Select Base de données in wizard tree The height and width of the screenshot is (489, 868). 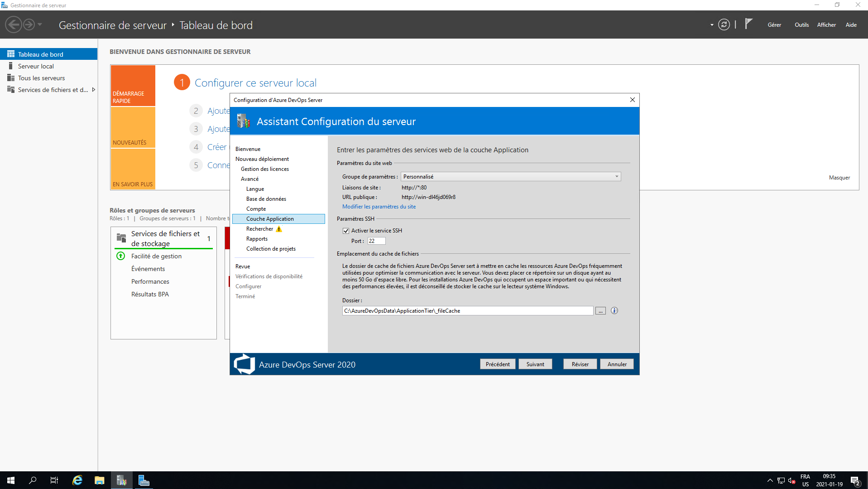point(266,199)
